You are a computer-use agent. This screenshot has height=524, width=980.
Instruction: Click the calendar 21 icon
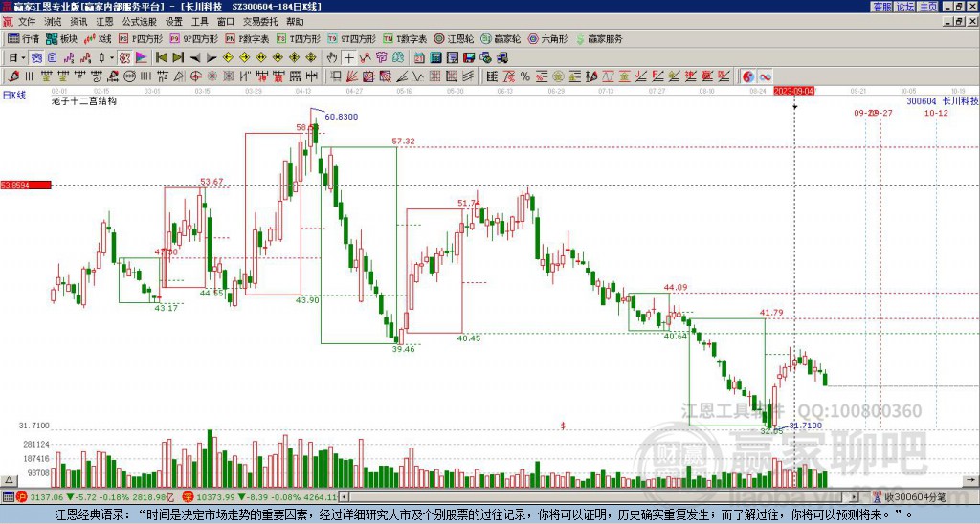419,57
